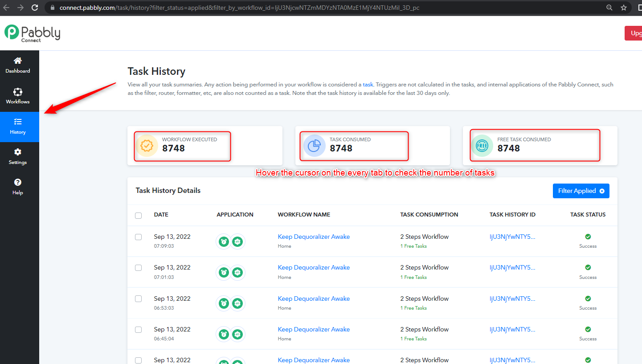This screenshot has height=364, width=642.
Task: Click the DATE column header
Action: (x=161, y=215)
